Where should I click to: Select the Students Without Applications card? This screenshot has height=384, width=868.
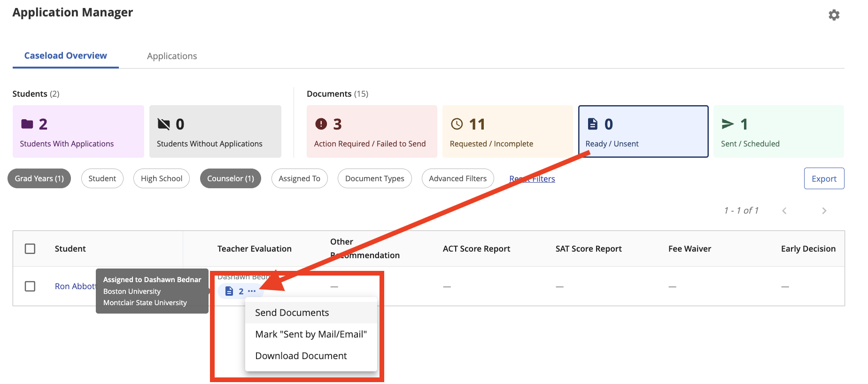tap(215, 131)
